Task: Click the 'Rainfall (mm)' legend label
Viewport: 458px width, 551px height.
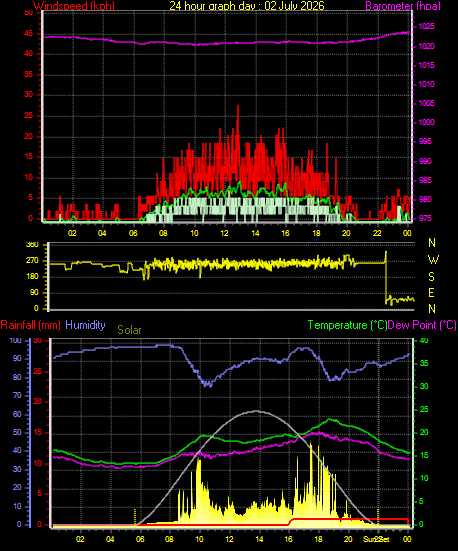Action: coord(30,325)
